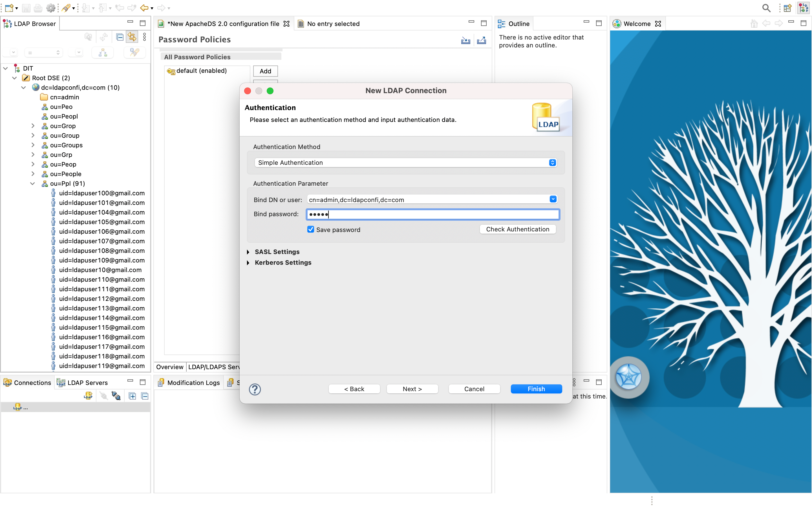Image resolution: width=812 pixels, height=508 pixels.
Task: Expand the ou=Groups tree node
Action: tap(32, 145)
